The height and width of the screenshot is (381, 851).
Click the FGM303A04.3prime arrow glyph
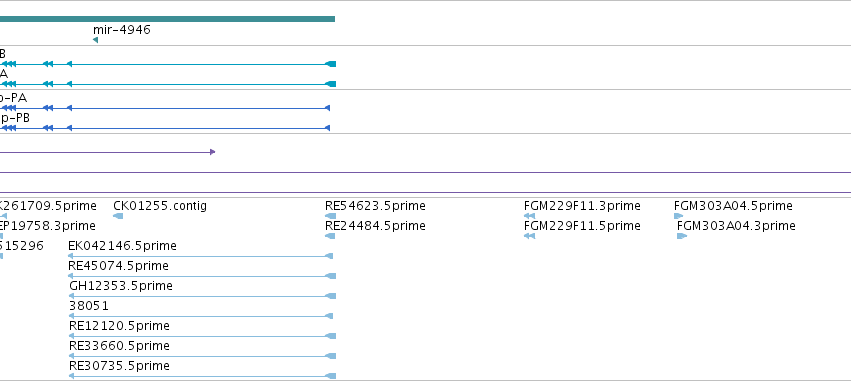tap(682, 236)
